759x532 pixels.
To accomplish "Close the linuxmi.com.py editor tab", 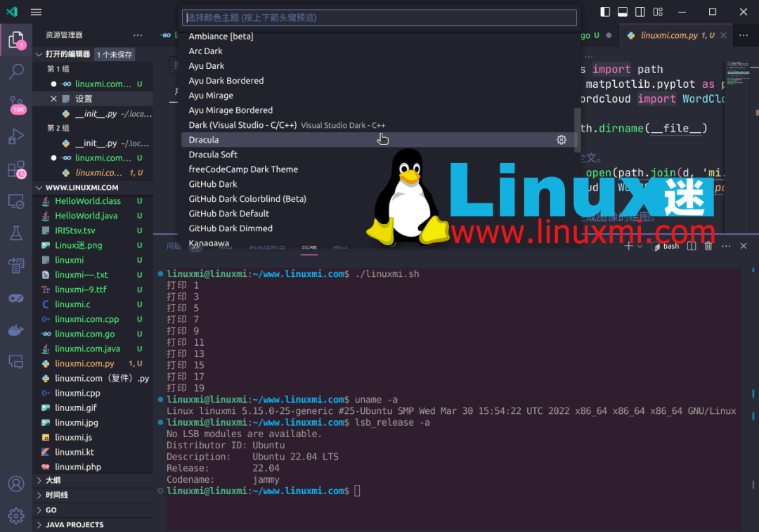I will click(x=723, y=35).
